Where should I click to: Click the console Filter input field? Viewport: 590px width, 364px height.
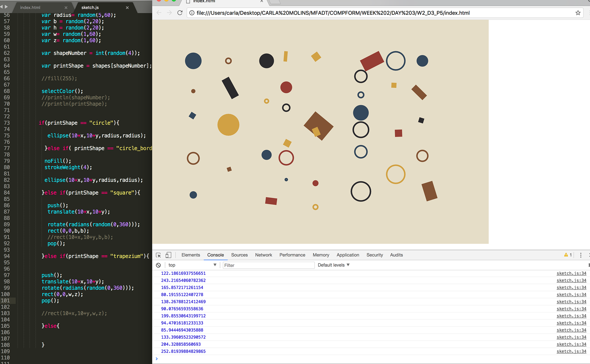(268, 265)
